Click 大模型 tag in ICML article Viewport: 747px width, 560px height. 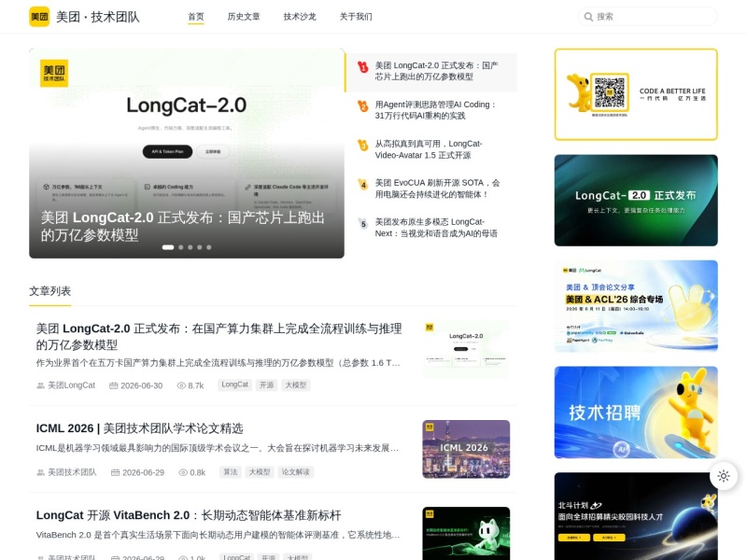[x=260, y=472]
